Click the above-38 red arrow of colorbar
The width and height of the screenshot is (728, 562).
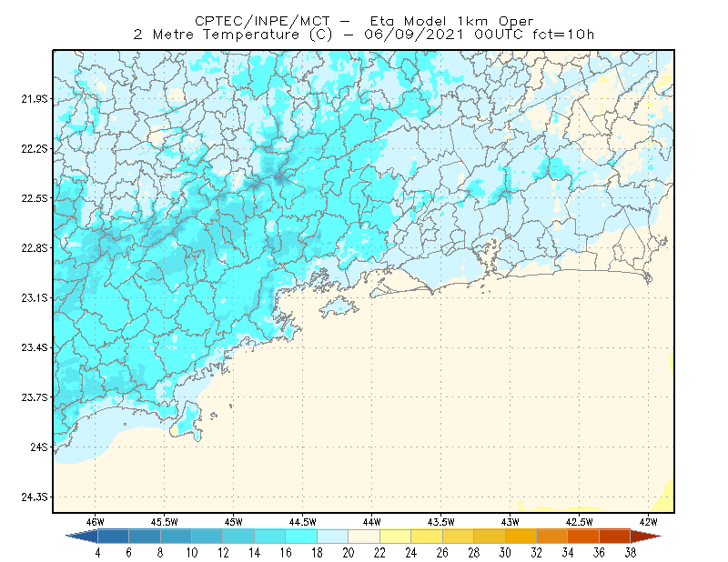tap(646, 537)
